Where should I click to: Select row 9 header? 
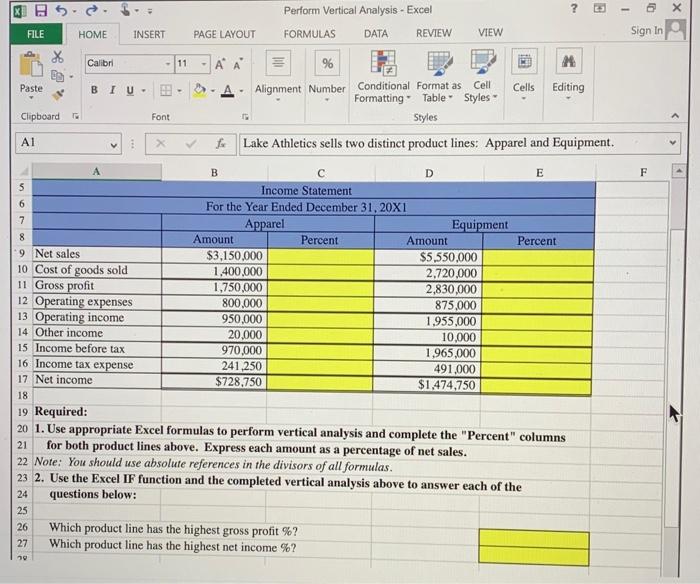(x=22, y=253)
